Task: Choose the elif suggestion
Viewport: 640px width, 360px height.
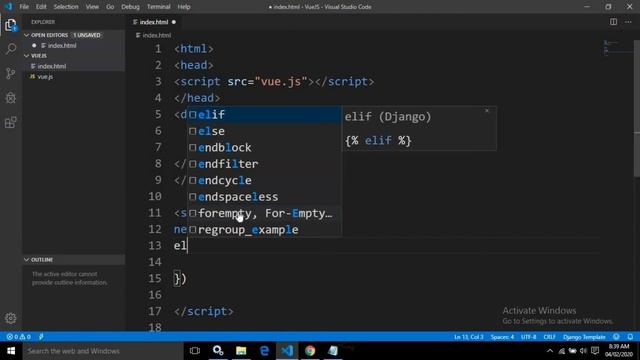Action: coord(264,115)
